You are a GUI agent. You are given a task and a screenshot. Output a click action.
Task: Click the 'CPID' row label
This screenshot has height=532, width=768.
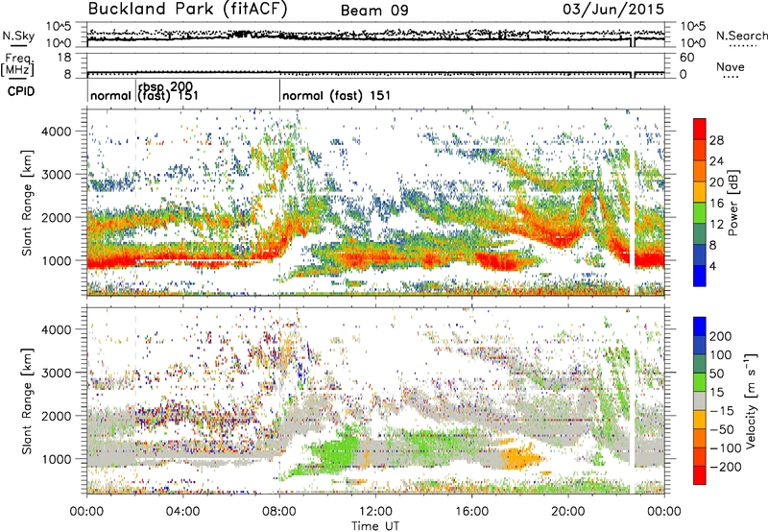20,91
